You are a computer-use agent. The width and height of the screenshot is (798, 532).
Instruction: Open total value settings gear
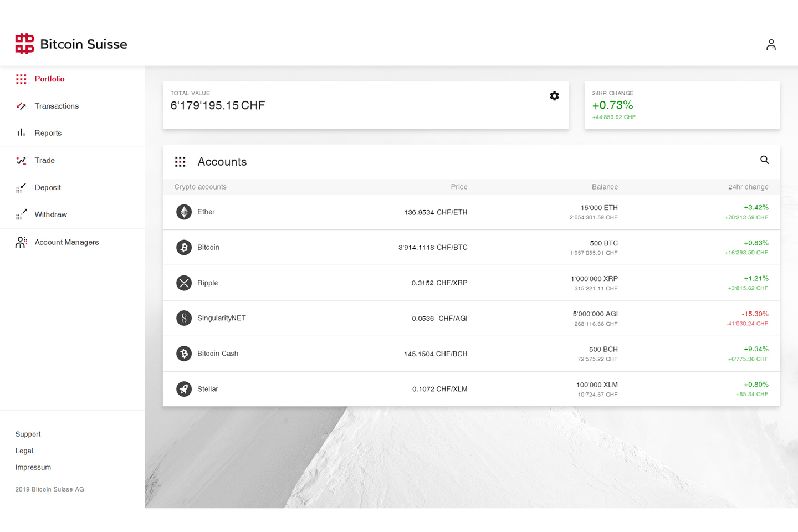(x=554, y=96)
